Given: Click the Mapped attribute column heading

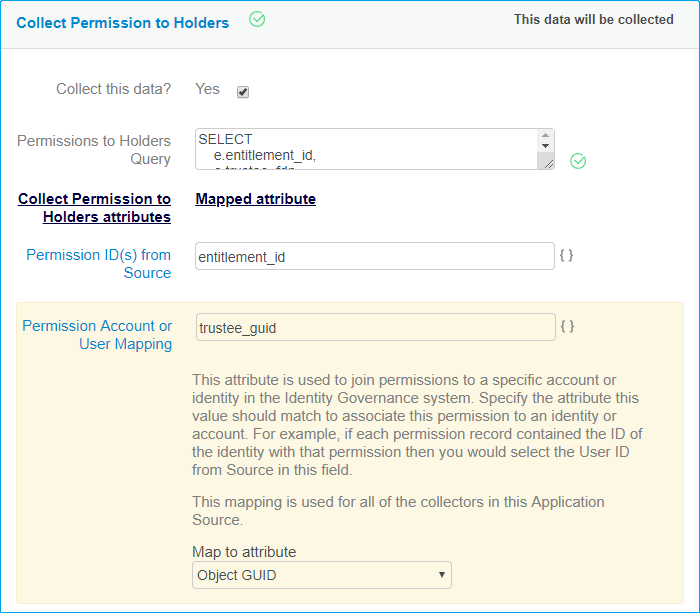Looking at the screenshot, I should [256, 199].
